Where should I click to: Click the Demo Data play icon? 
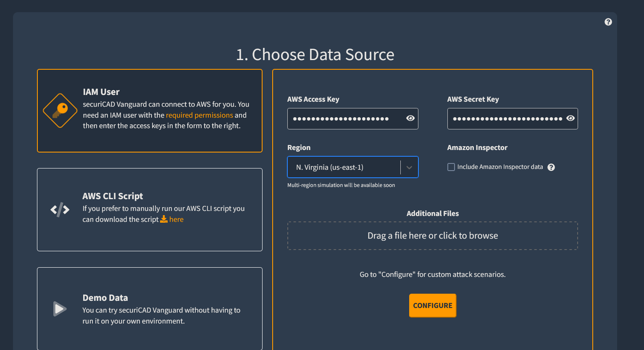click(x=60, y=309)
